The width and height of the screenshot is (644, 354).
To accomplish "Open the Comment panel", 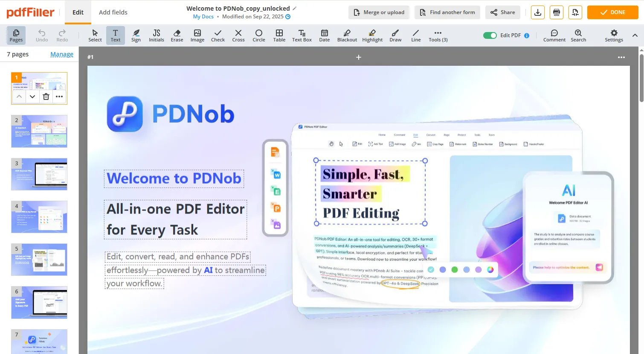I will (x=554, y=35).
